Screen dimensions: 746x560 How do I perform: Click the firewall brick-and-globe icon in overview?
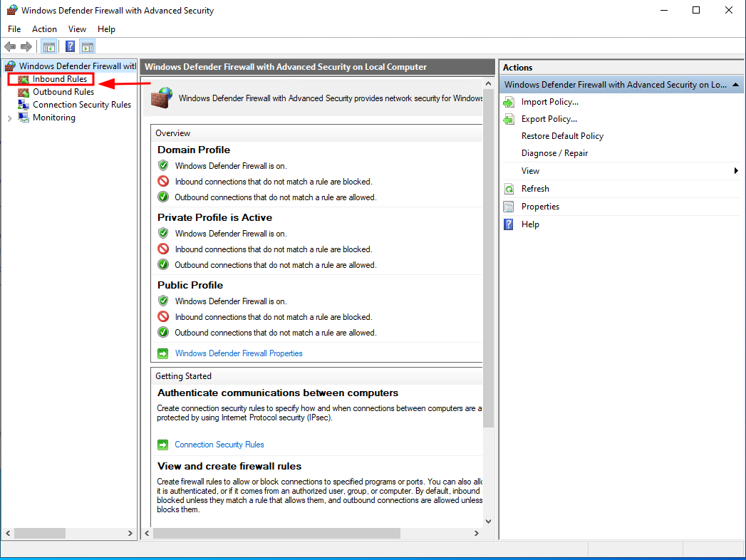pyautogui.click(x=161, y=98)
